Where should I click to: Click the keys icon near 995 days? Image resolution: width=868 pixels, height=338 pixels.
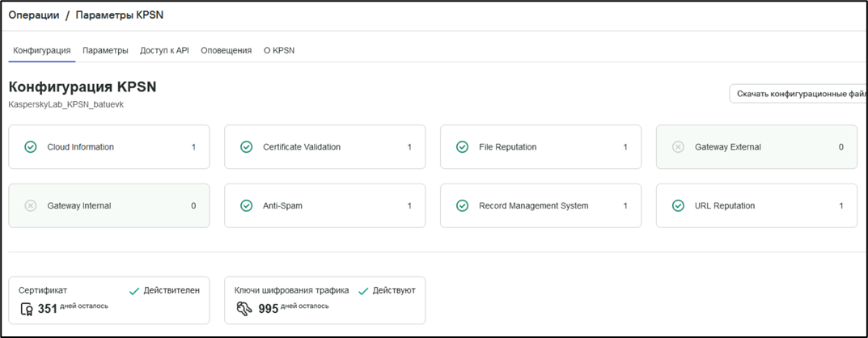click(243, 309)
